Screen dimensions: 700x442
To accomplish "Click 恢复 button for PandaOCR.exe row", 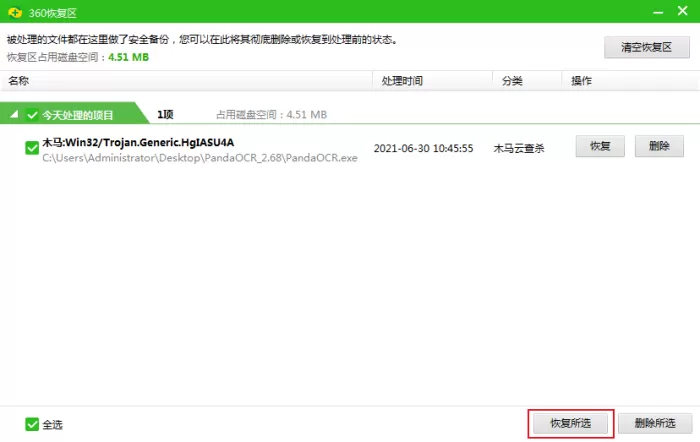I will point(600,146).
